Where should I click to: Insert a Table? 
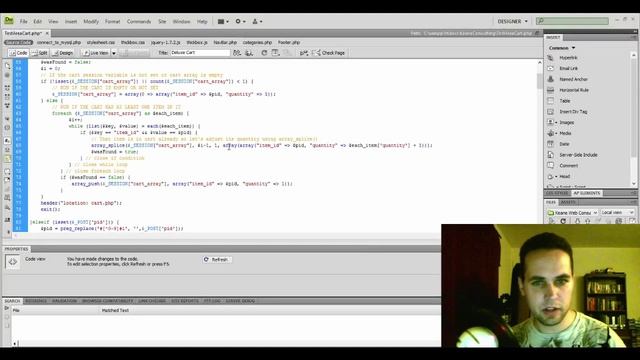[x=564, y=101]
